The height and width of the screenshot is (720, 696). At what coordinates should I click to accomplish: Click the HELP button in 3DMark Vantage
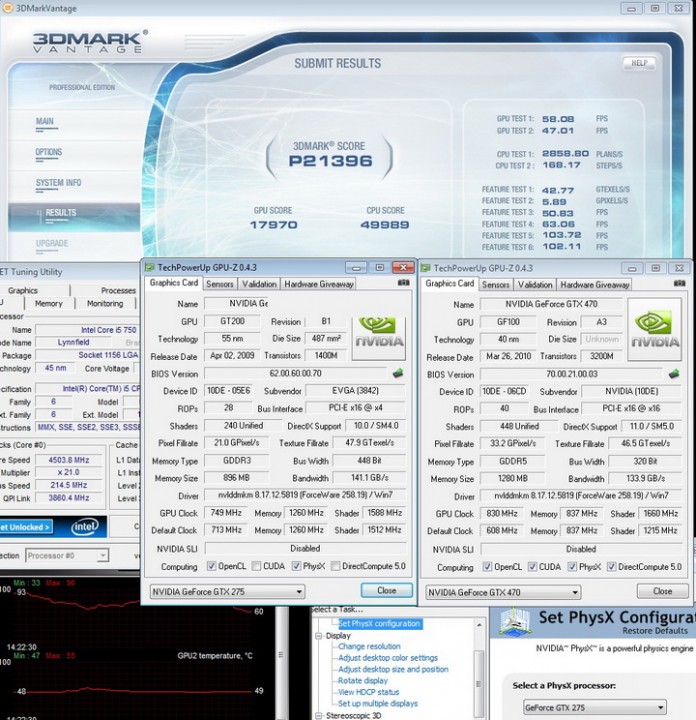click(x=639, y=63)
